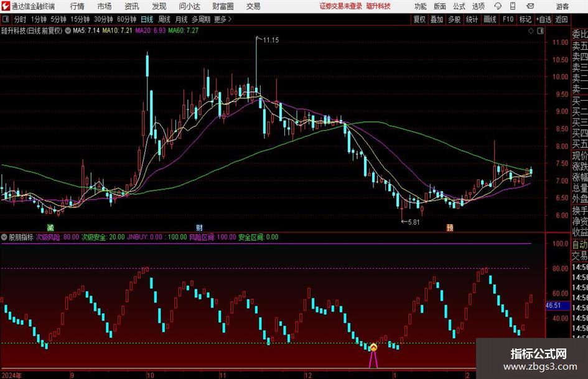Click the diamond icon above the price axis
The image size is (588, 379).
(x=531, y=31)
